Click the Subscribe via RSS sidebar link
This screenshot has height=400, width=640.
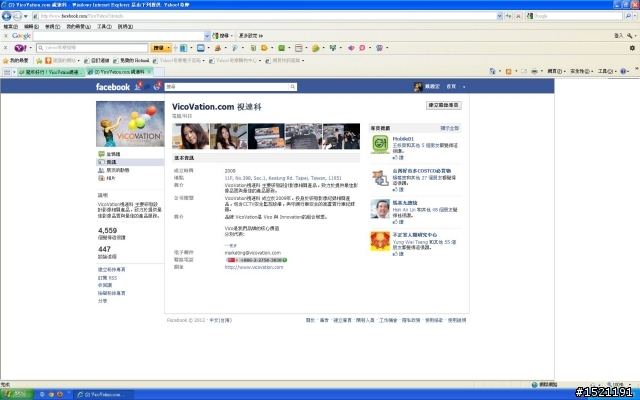pyautogui.click(x=107, y=278)
